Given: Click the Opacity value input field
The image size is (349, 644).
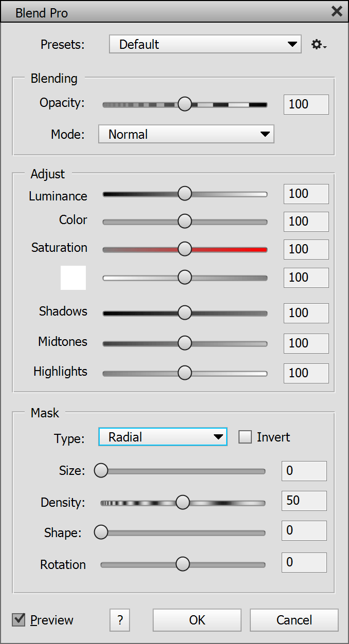Looking at the screenshot, I should tap(306, 104).
